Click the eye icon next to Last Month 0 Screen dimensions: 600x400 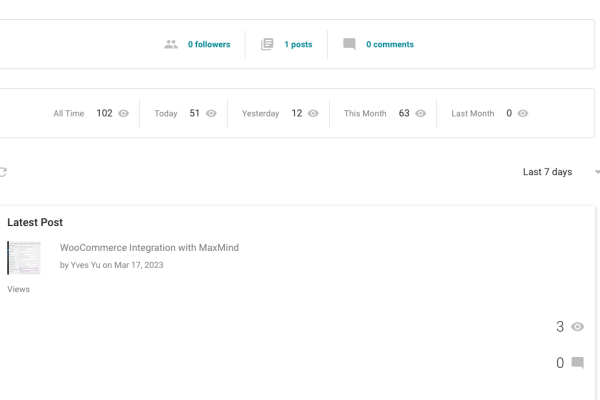tap(523, 113)
